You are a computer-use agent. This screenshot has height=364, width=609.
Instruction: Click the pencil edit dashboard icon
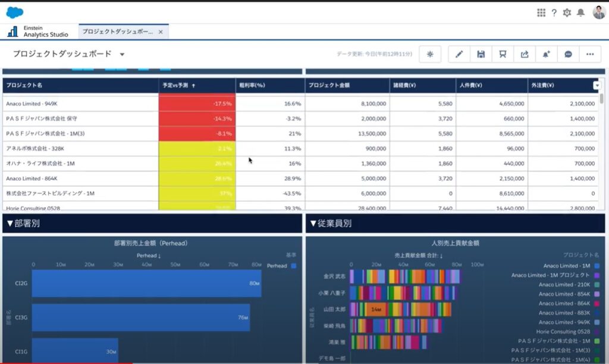tap(459, 54)
